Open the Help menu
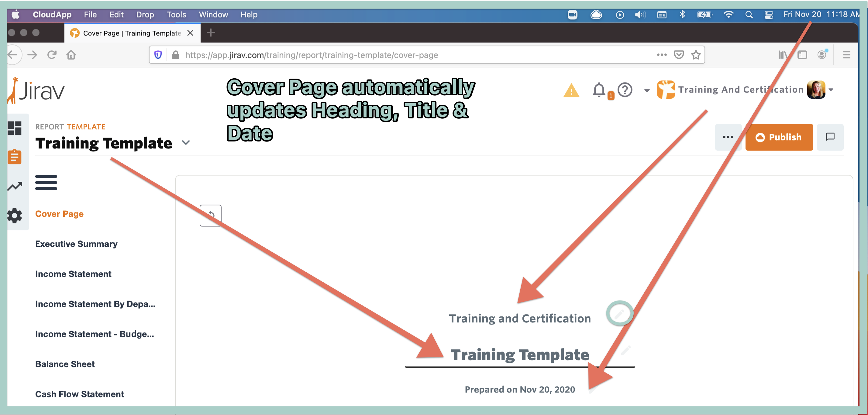The width and height of the screenshot is (868, 415). click(249, 15)
